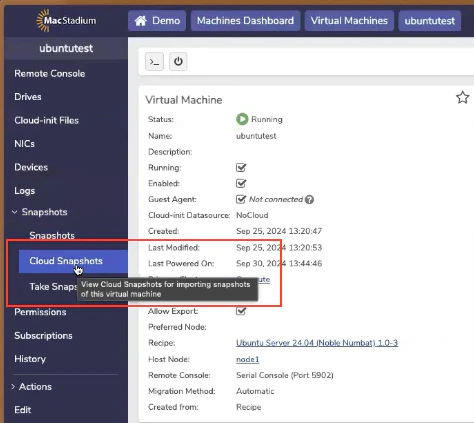474x423 pixels.
Task: Select Take Snapshot sub-item
Action: (53, 287)
